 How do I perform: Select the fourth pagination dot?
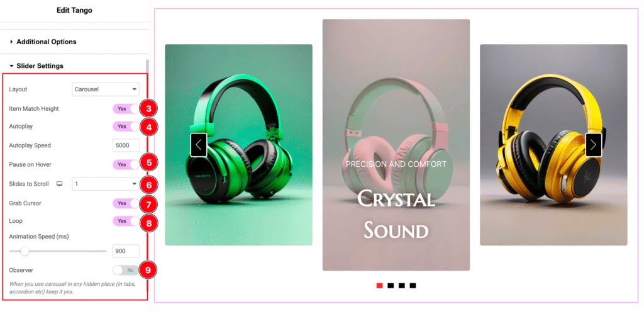point(413,285)
